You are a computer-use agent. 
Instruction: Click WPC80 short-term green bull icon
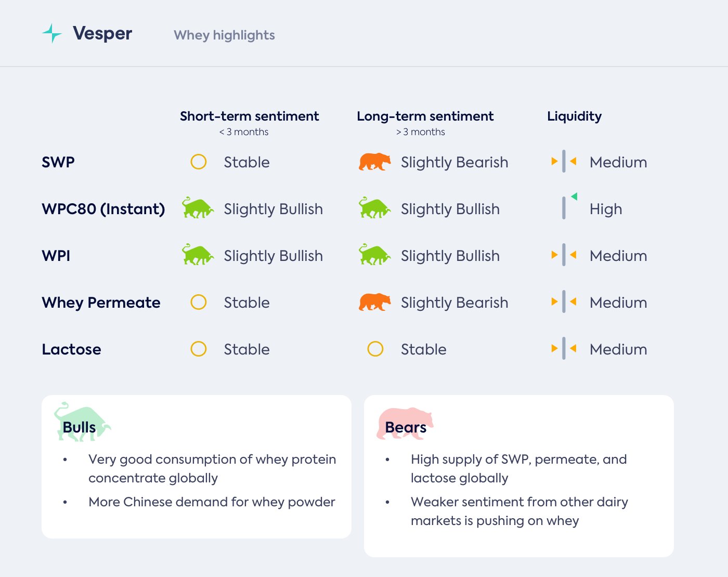(x=198, y=208)
